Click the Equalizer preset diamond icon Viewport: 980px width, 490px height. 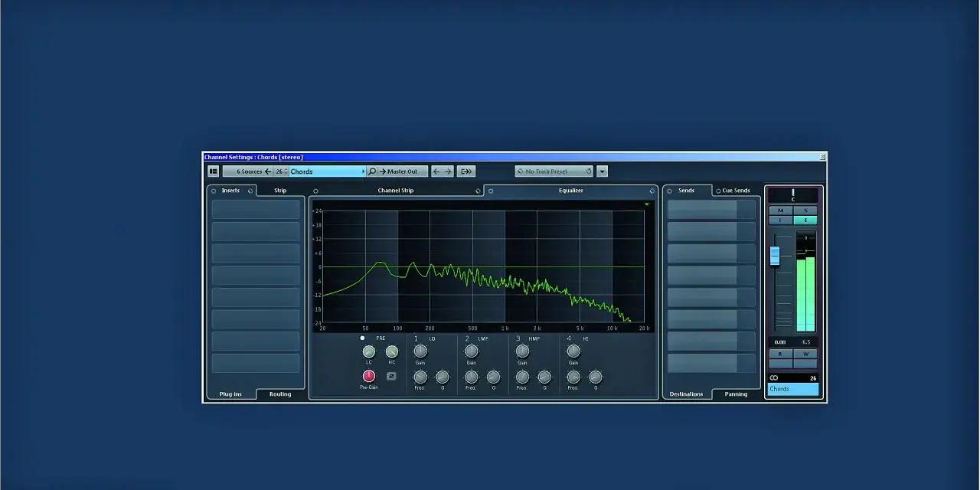[x=652, y=191]
